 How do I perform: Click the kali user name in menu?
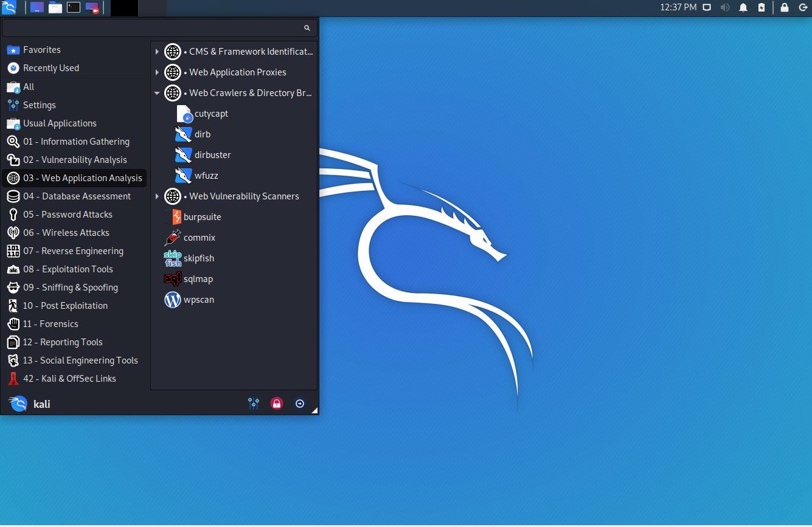[x=42, y=404]
